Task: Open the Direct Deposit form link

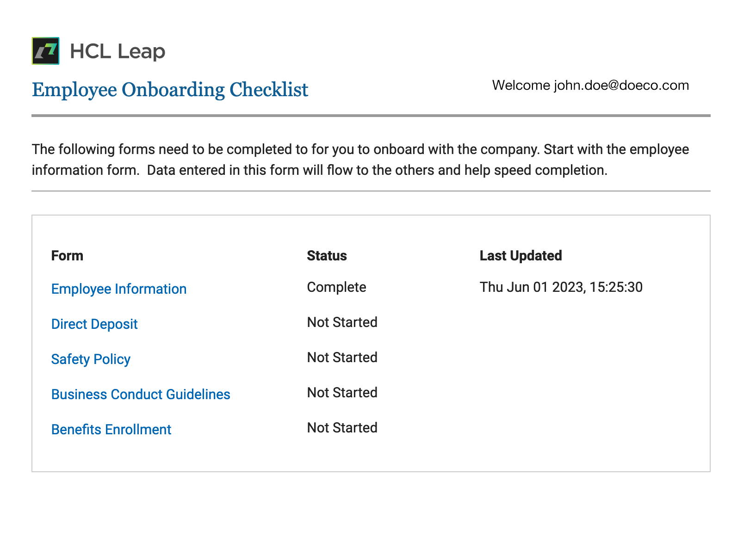Action: (94, 324)
